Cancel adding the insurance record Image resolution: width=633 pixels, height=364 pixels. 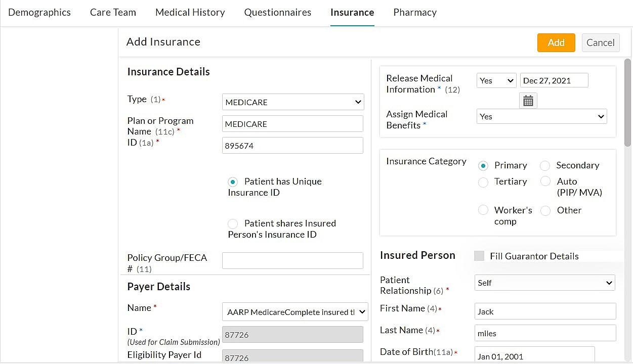[601, 42]
